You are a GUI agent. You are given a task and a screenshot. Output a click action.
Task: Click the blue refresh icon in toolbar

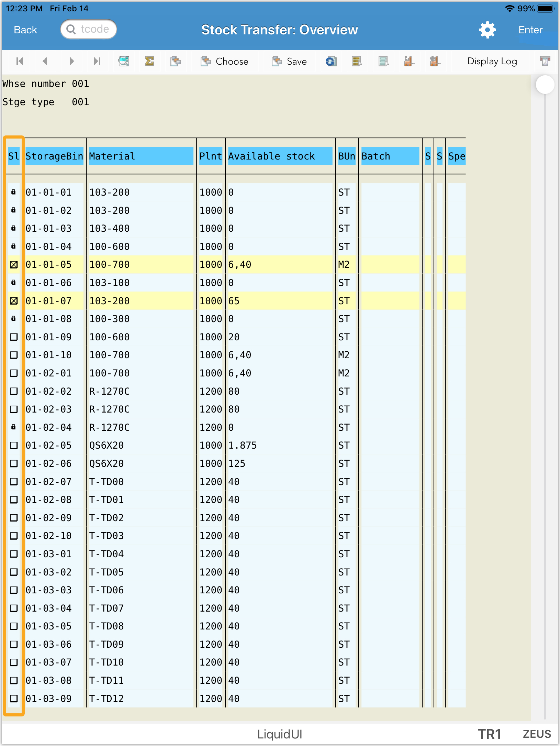(x=331, y=62)
